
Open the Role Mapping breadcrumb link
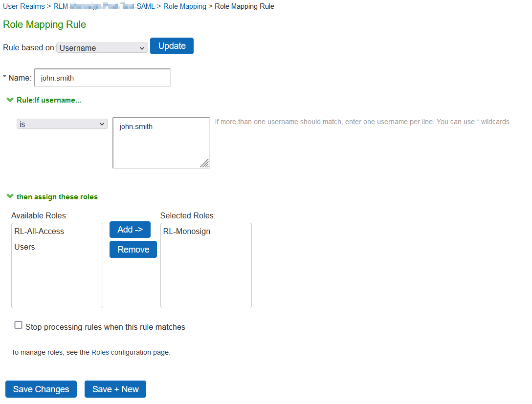pos(185,6)
